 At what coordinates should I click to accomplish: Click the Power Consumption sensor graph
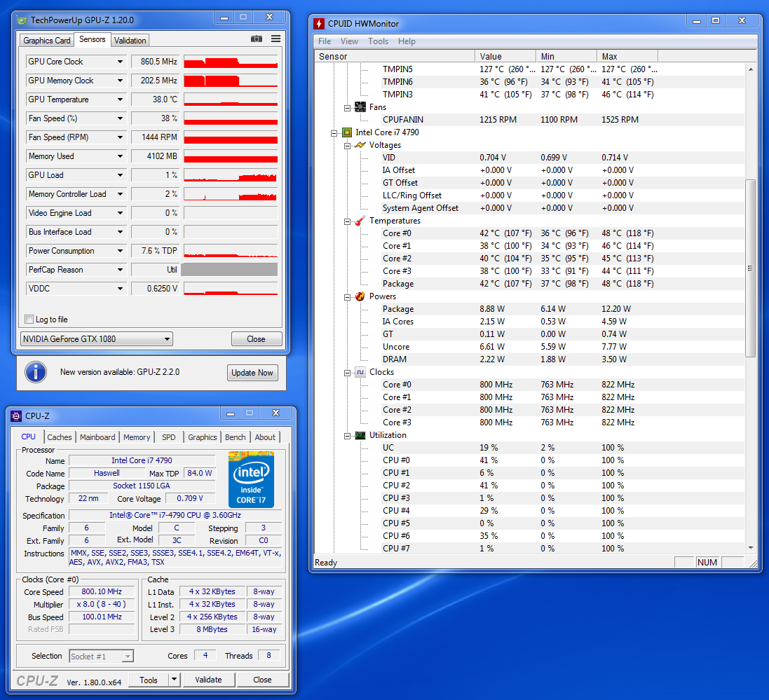(231, 251)
